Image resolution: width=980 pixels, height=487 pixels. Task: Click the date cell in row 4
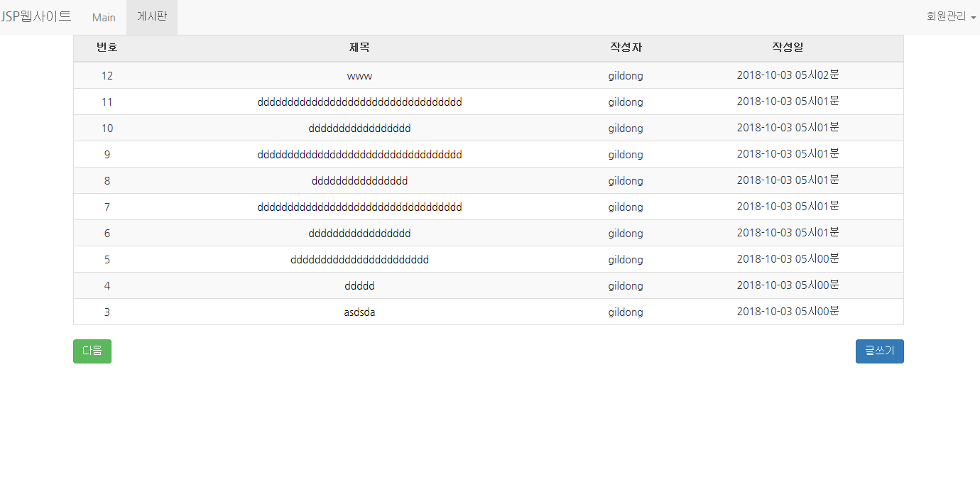(788, 285)
